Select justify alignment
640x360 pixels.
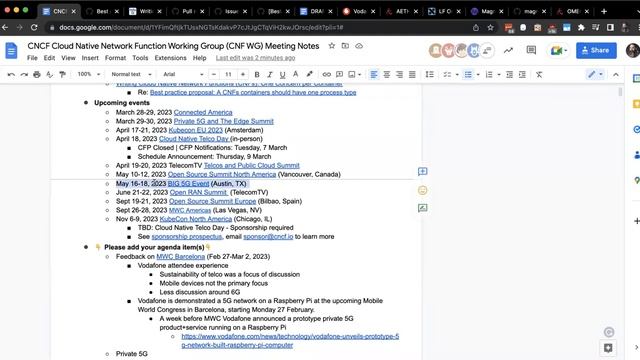click(412, 74)
